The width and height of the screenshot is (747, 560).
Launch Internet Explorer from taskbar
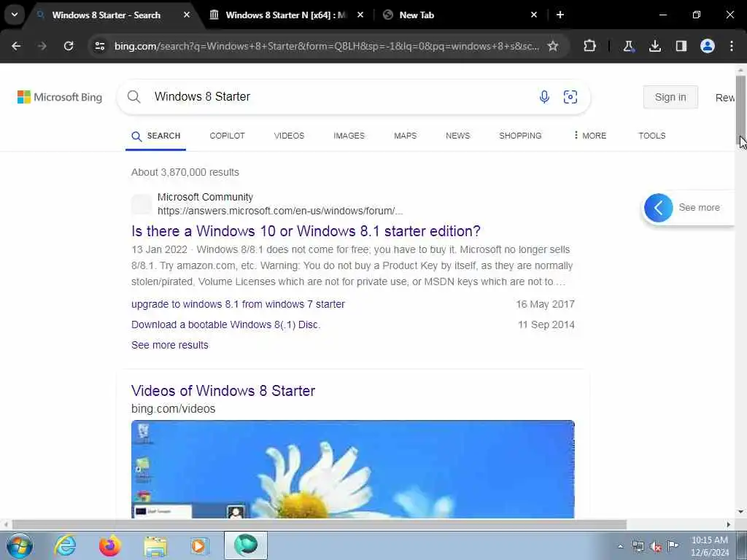pyautogui.click(x=65, y=545)
